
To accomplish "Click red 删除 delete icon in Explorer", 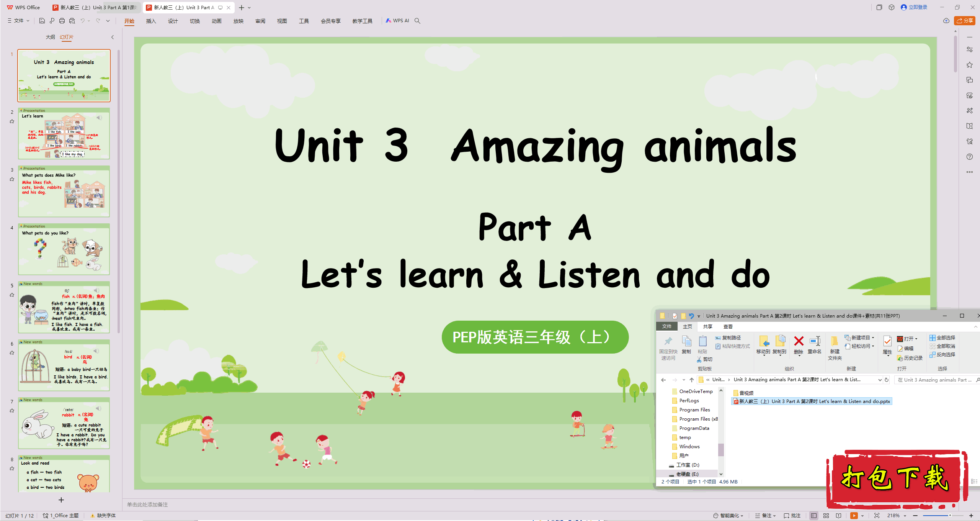I will (x=799, y=345).
